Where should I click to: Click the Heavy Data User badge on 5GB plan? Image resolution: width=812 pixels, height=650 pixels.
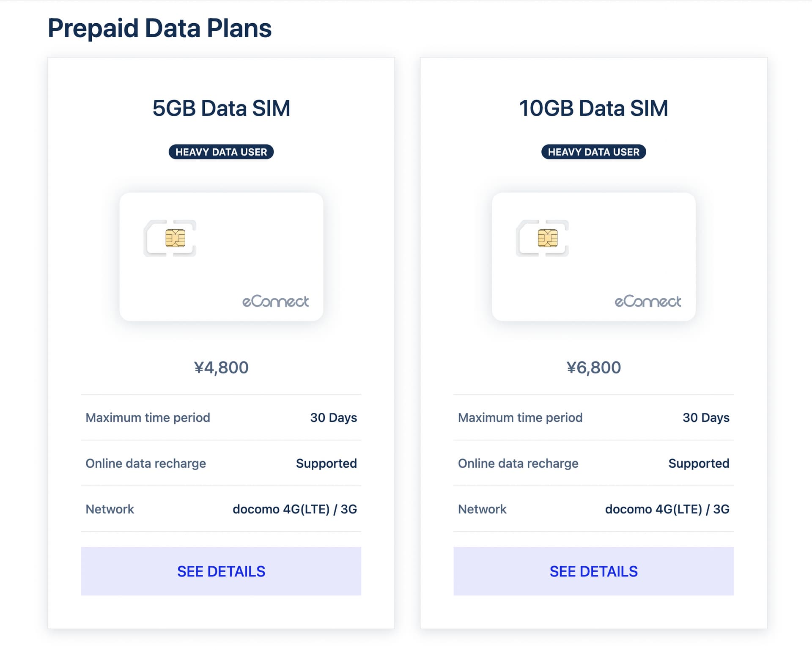pos(221,152)
